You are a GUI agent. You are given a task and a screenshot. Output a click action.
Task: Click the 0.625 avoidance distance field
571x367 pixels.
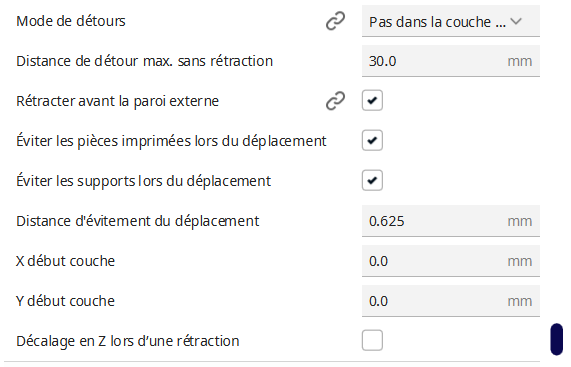(x=450, y=221)
